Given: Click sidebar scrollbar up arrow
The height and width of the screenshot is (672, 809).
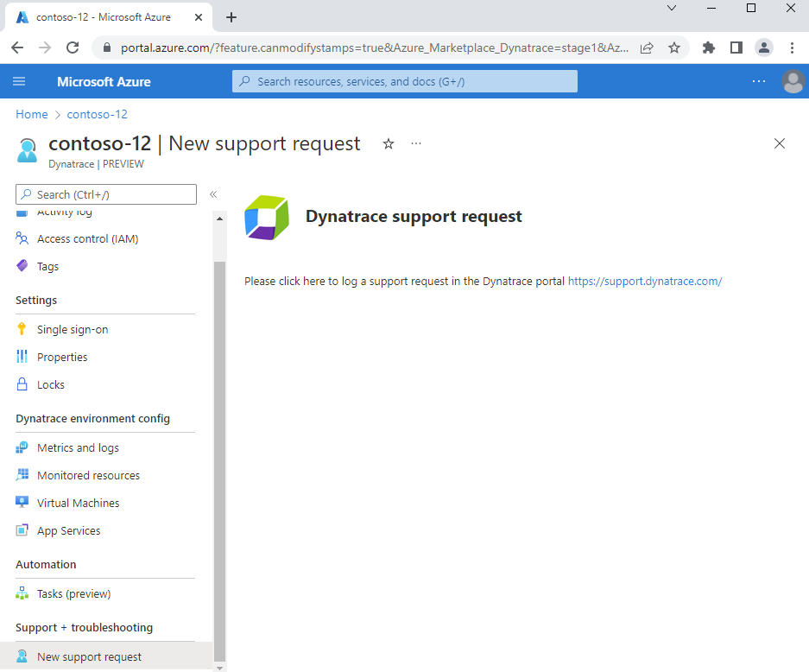Looking at the screenshot, I should [x=220, y=219].
